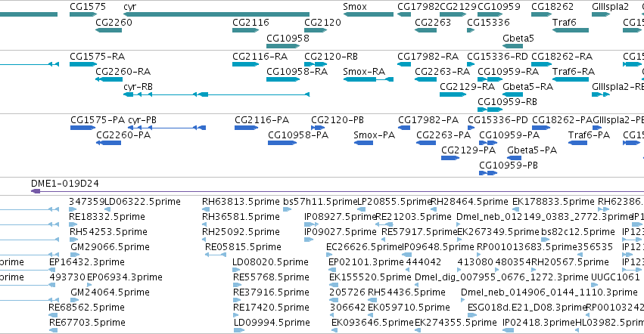Click the Traf6-RA transcript

click(571, 79)
